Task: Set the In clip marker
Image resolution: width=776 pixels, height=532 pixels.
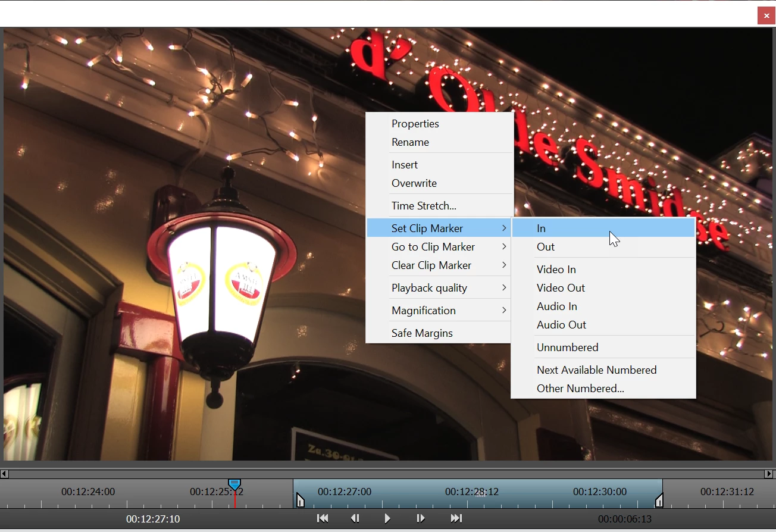Action: [603, 229]
